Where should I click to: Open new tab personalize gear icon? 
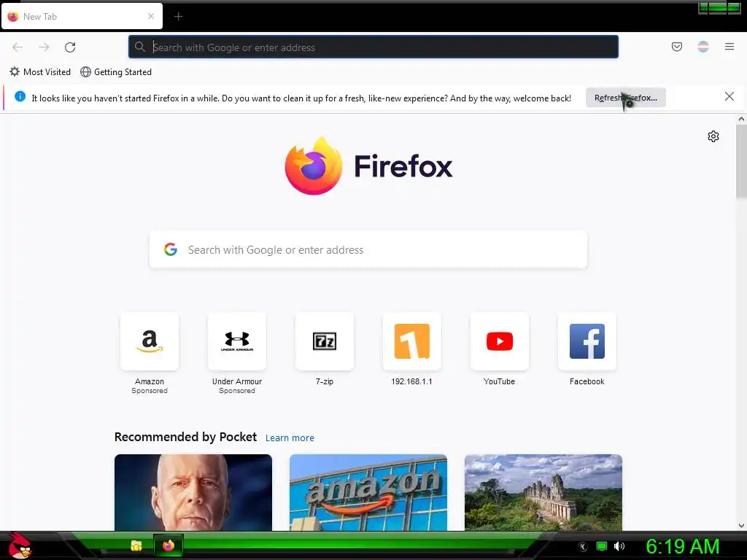coord(713,136)
